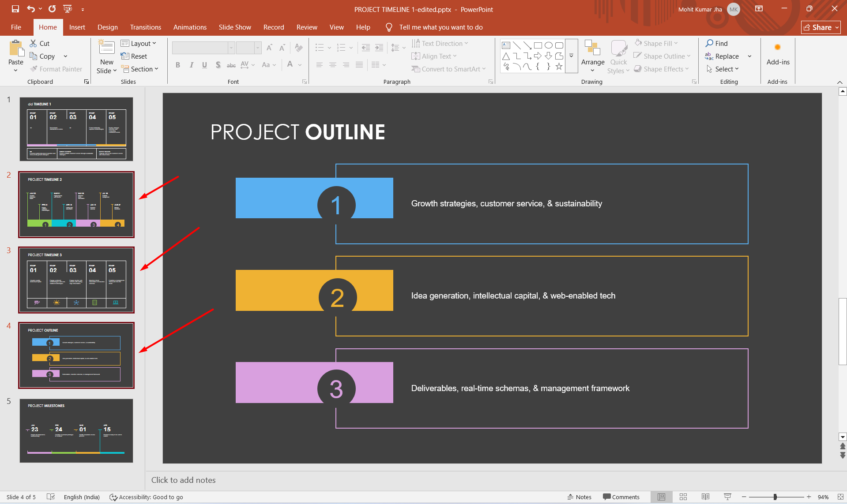Expand the shapes gallery More arrow
This screenshot has height=504, width=847.
[x=571, y=56]
